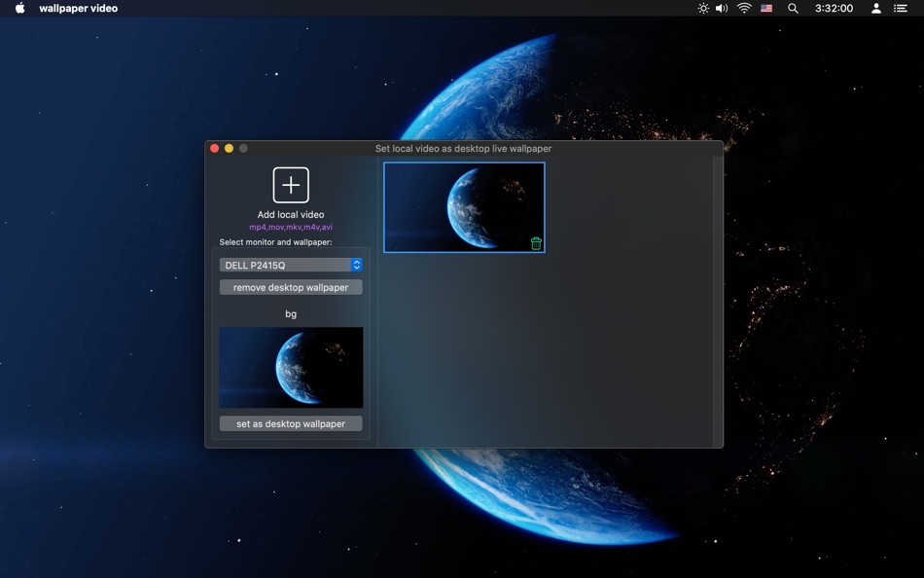Open the Wi-Fi status icon
Viewport: 924px width, 578px height.
click(744, 8)
